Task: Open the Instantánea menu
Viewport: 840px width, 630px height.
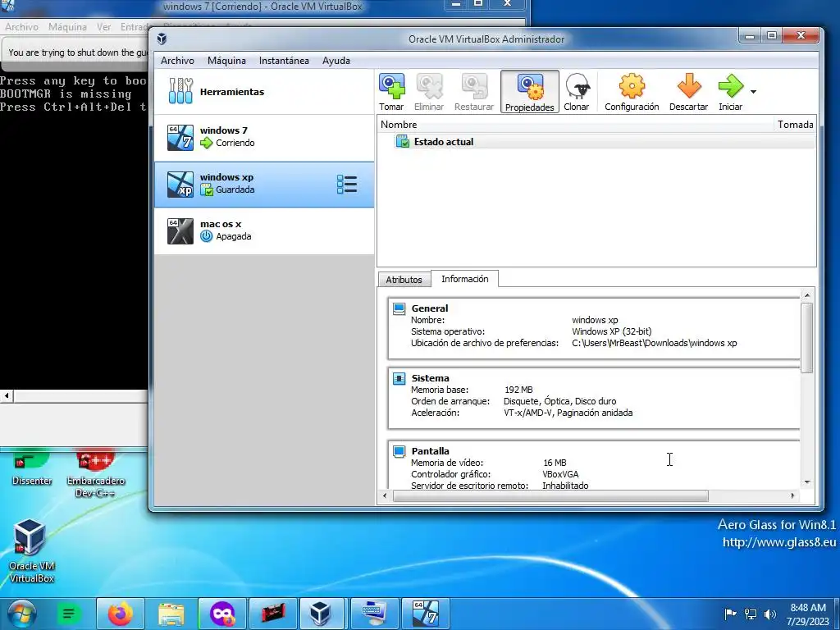Action: point(284,61)
